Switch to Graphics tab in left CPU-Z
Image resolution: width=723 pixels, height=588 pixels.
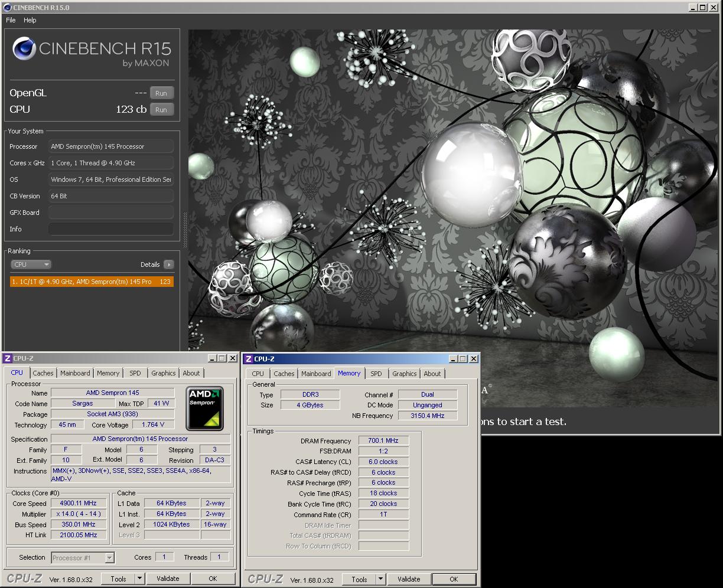click(x=164, y=373)
